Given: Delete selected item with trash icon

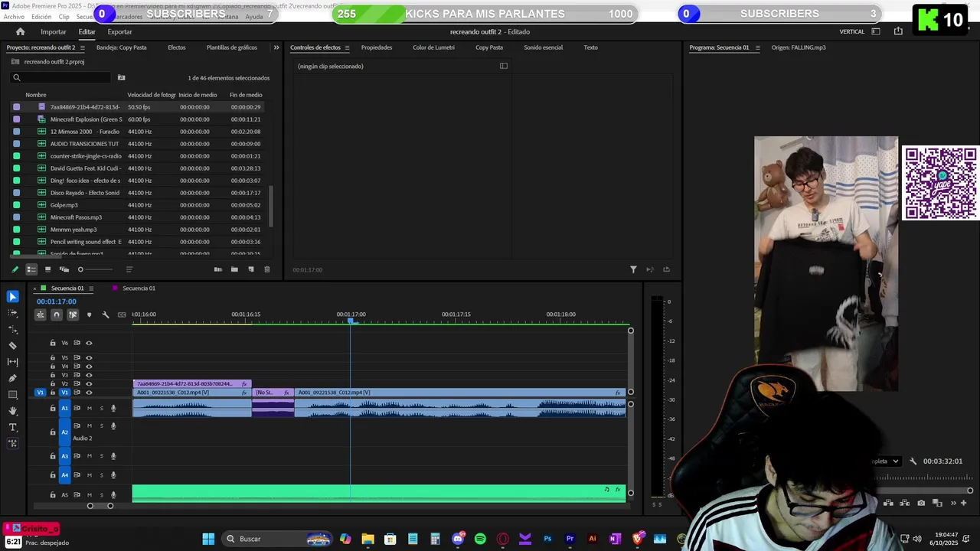Looking at the screenshot, I should coord(266,269).
